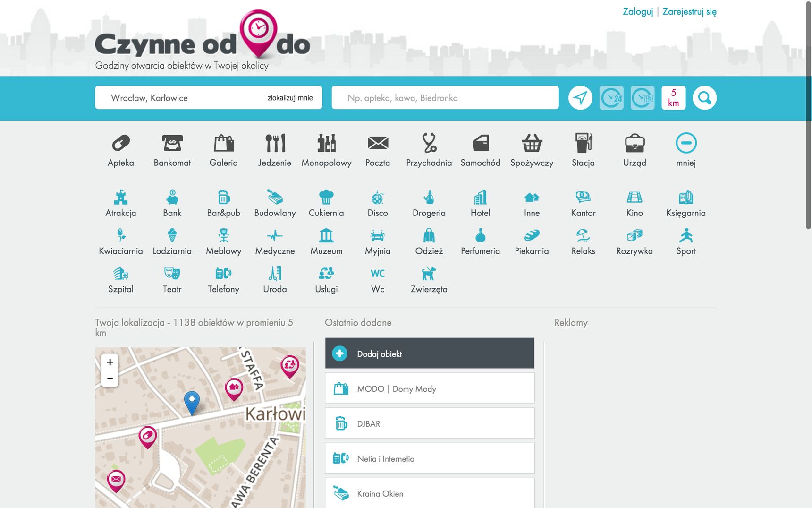Screen dimensions: 812x508
Task: Toggle the open 24h filter
Action: (611, 98)
